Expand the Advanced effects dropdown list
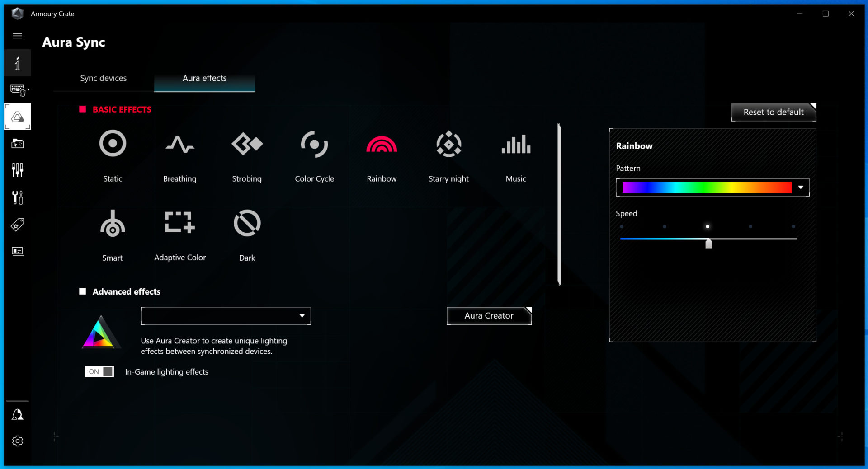Viewport: 868px width, 469px height. [302, 316]
